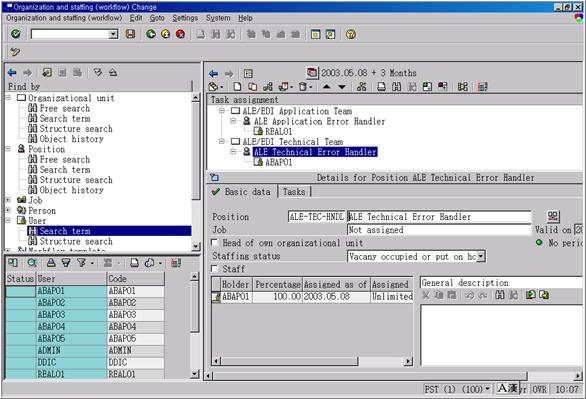Click the bottom horizontal scrollbar of details pane
This screenshot has height=399, width=586.
coord(394,375)
